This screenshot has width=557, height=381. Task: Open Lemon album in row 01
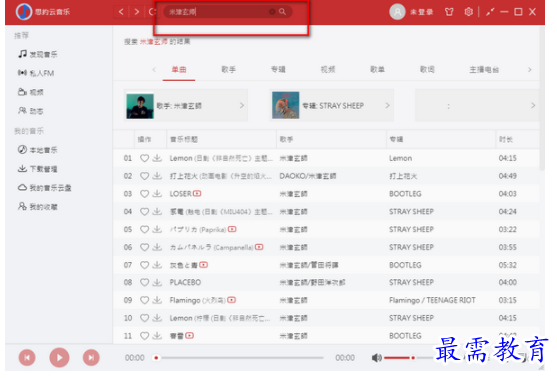tap(400, 158)
